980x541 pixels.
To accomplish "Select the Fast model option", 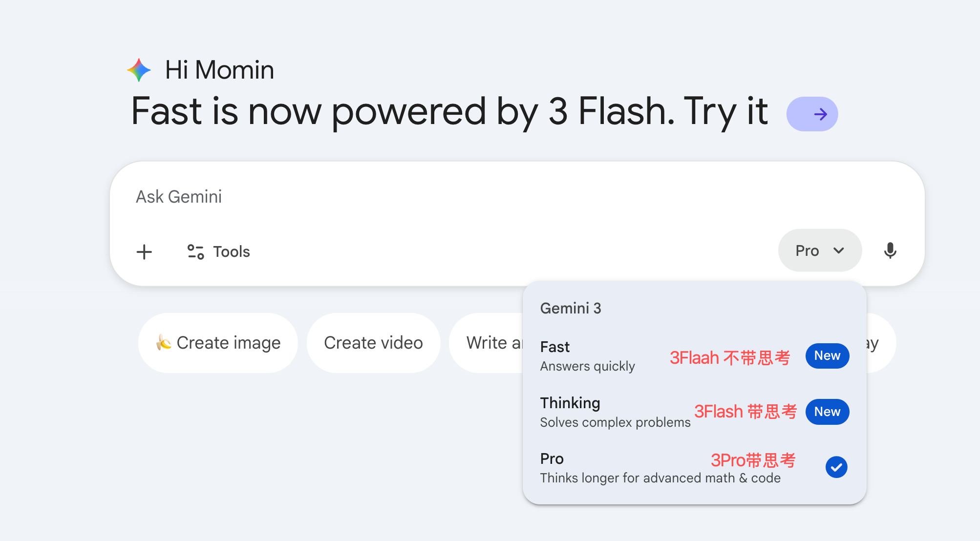I will [x=588, y=356].
